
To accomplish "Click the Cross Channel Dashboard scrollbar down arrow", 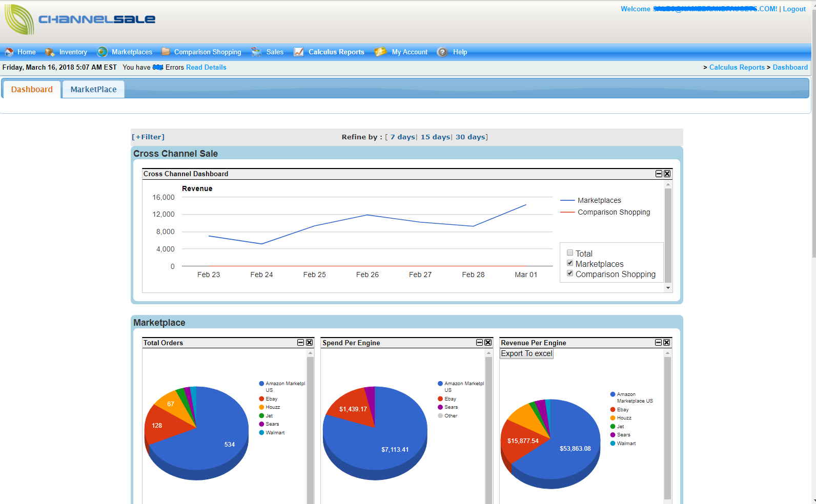I will (668, 288).
